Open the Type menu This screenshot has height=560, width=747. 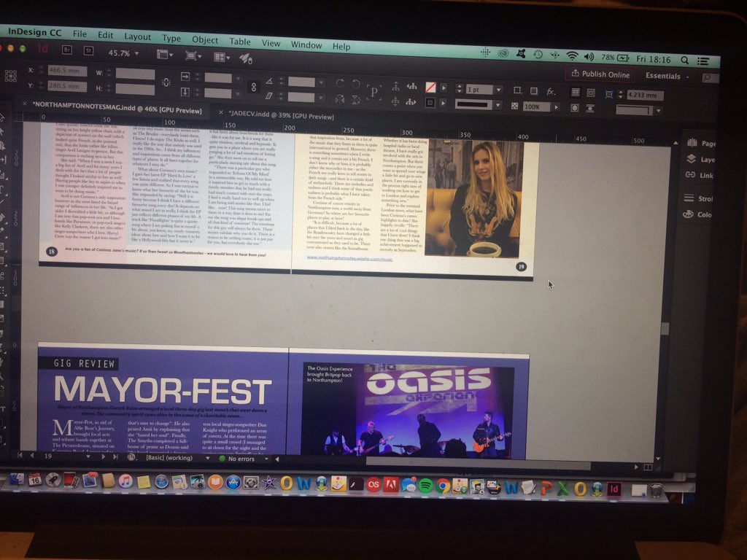(171, 38)
